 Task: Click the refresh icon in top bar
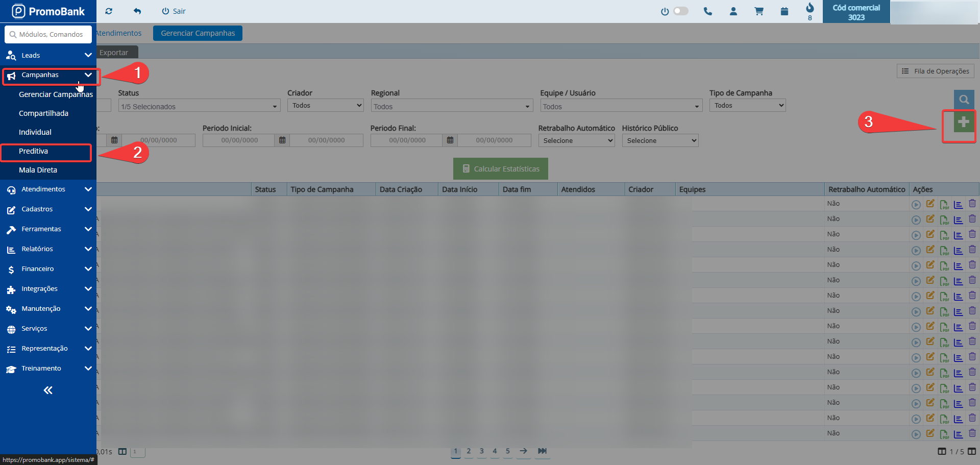pos(109,11)
